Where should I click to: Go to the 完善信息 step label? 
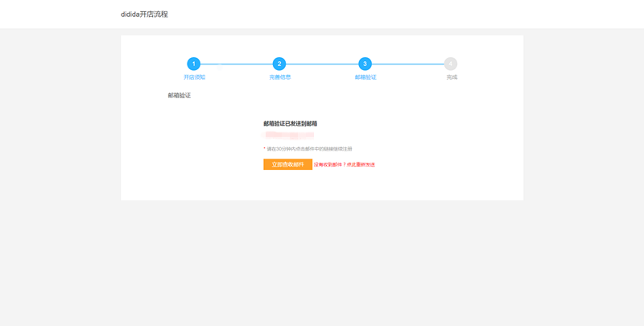pos(280,77)
